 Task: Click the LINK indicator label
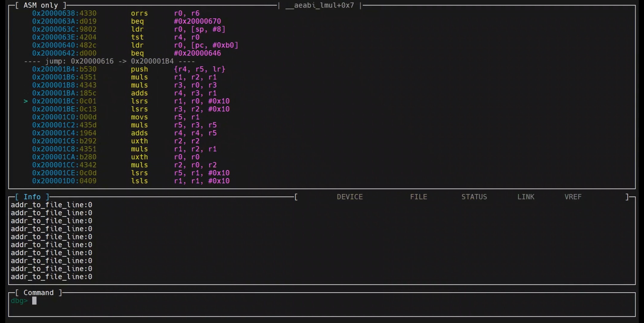[x=526, y=197]
